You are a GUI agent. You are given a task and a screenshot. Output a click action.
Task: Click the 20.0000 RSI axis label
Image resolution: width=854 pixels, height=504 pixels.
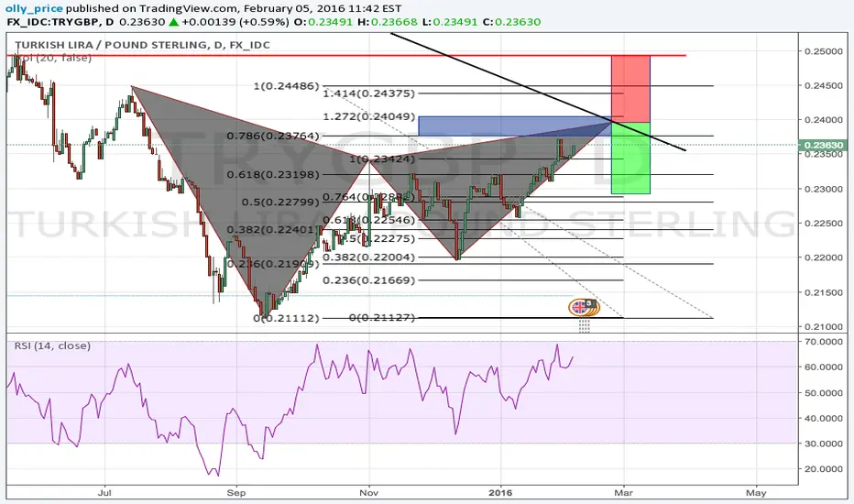point(824,469)
